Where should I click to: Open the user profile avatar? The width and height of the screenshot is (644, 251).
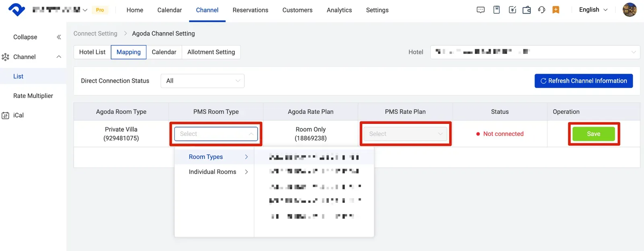pos(630,10)
